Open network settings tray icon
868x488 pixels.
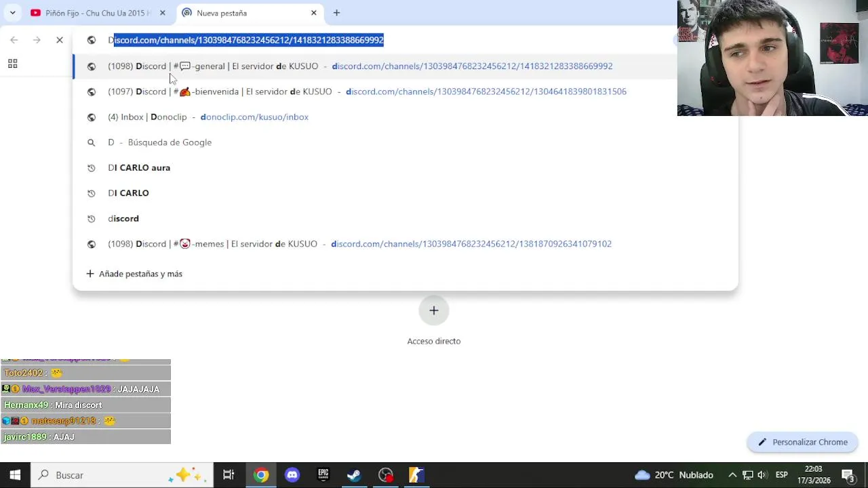tap(747, 475)
